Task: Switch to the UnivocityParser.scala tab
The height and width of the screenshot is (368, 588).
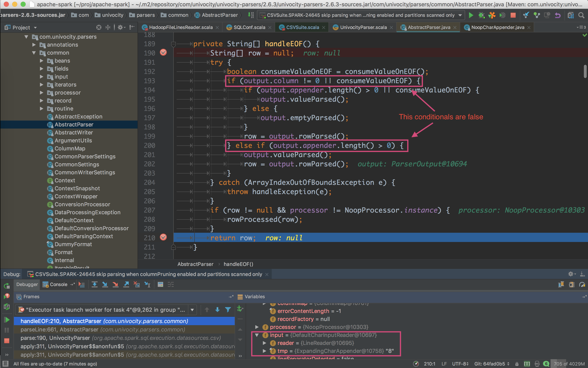Action: point(363,28)
